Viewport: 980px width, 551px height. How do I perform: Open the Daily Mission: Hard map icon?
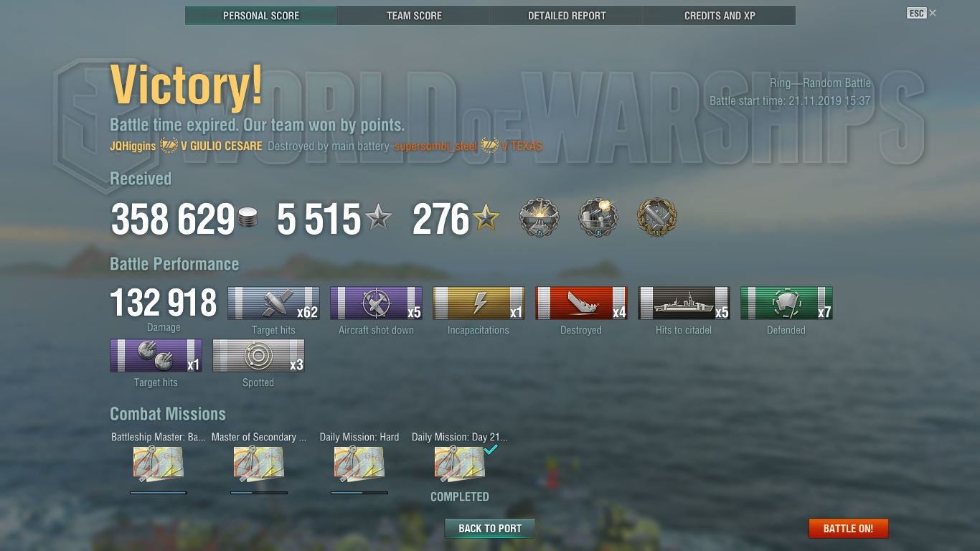(x=359, y=463)
